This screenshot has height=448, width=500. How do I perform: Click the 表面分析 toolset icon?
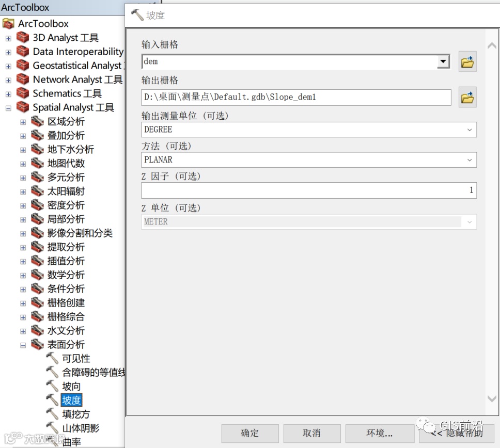pyautogui.click(x=37, y=344)
